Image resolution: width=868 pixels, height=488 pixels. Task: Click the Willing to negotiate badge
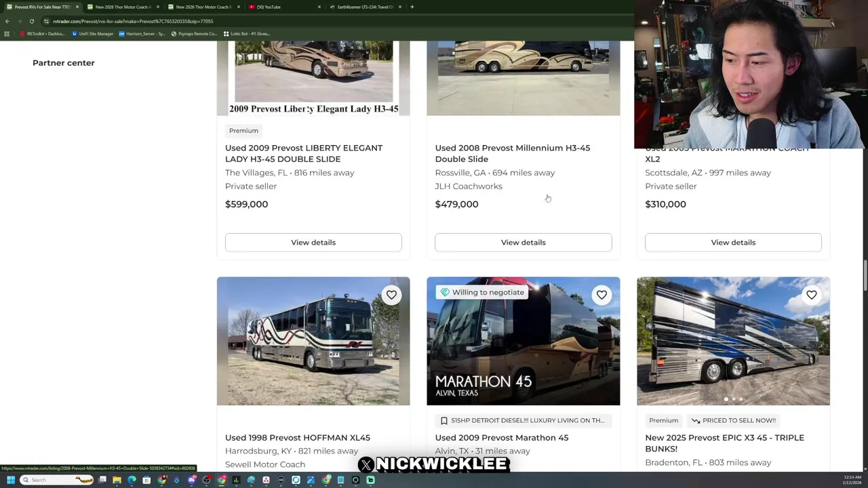coord(482,292)
